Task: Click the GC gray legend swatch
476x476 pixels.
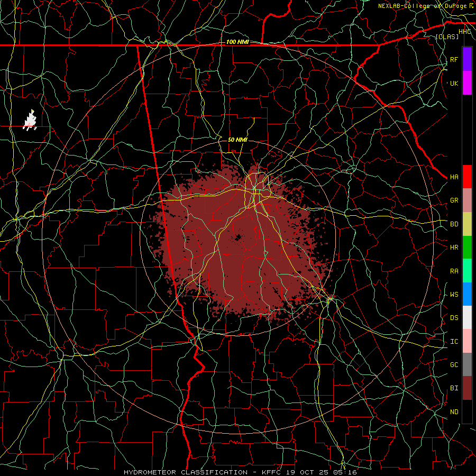Action: [x=467, y=364]
